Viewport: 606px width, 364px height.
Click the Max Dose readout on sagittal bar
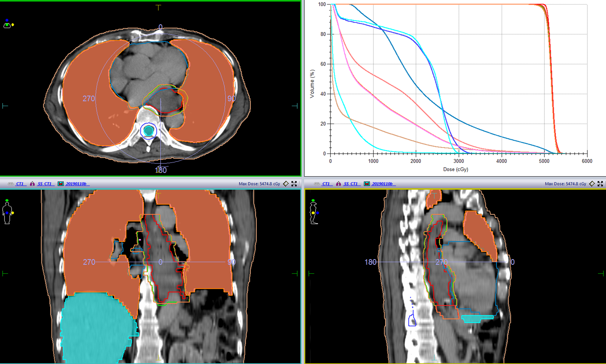565,184
